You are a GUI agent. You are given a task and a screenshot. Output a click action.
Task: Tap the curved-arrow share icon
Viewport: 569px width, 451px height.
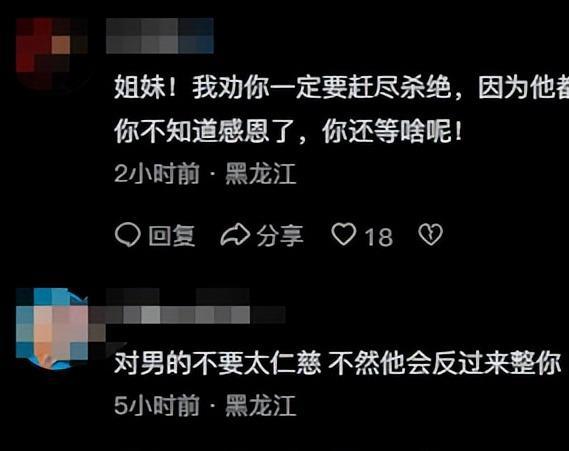[x=235, y=235]
